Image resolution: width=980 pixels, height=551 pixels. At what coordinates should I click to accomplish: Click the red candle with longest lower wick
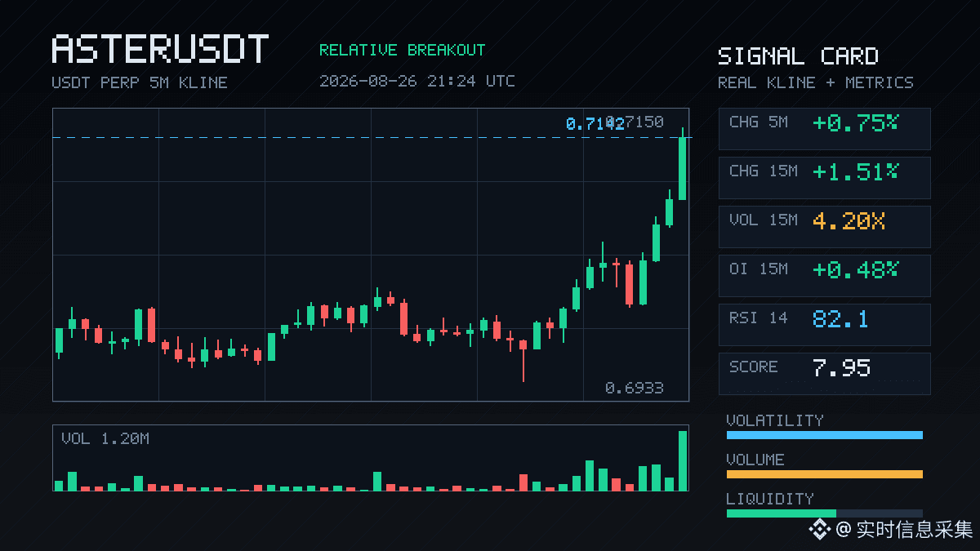coord(523,360)
